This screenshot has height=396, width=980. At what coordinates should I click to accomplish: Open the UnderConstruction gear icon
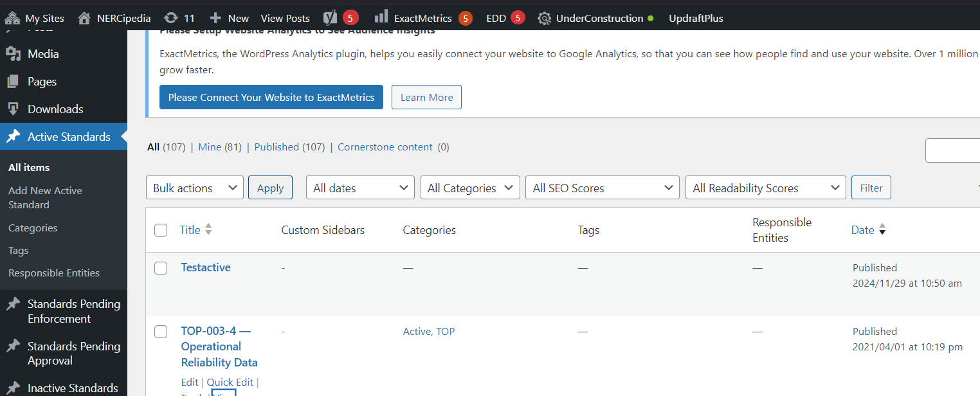(x=544, y=18)
